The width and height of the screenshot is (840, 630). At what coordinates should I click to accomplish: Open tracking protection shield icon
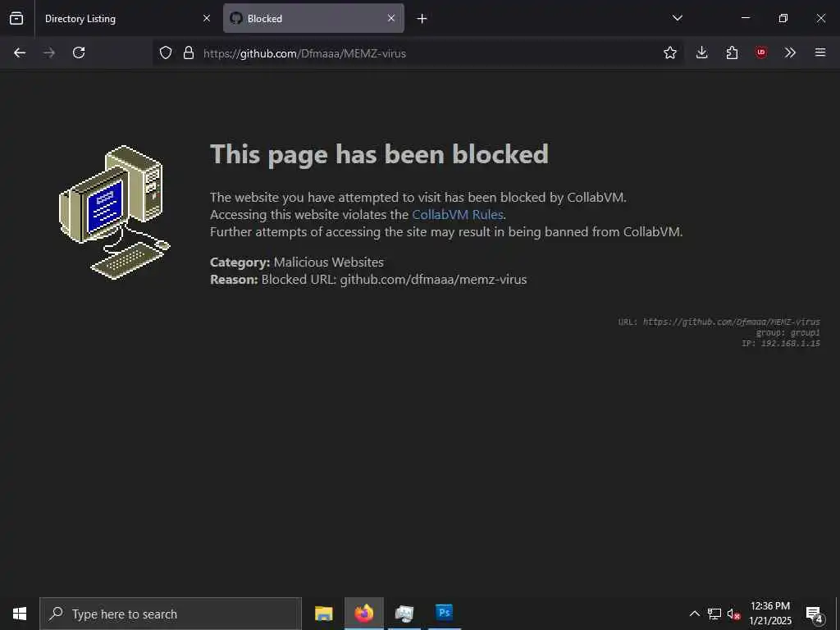(x=166, y=52)
